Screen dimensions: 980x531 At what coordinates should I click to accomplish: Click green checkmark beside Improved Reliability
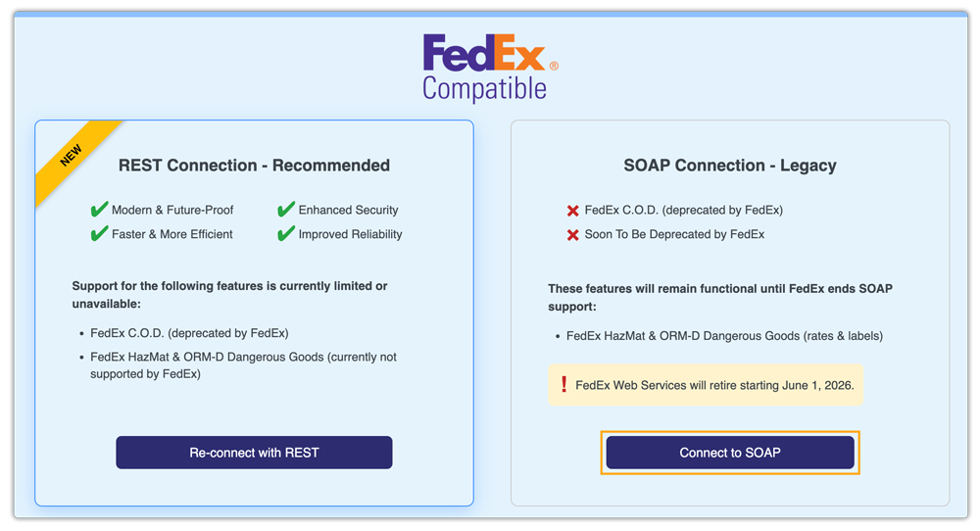point(286,234)
